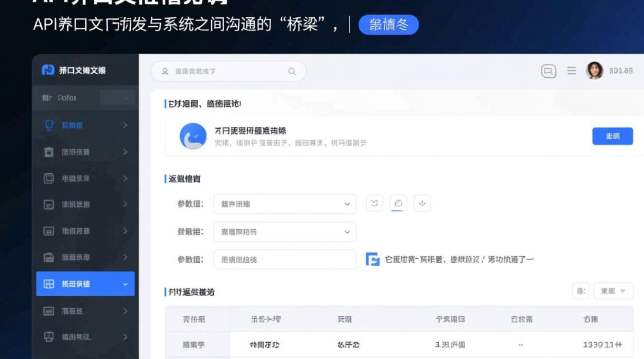The image size is (644, 359).
Task: Select the bird-shaped icon button
Action: (374, 203)
